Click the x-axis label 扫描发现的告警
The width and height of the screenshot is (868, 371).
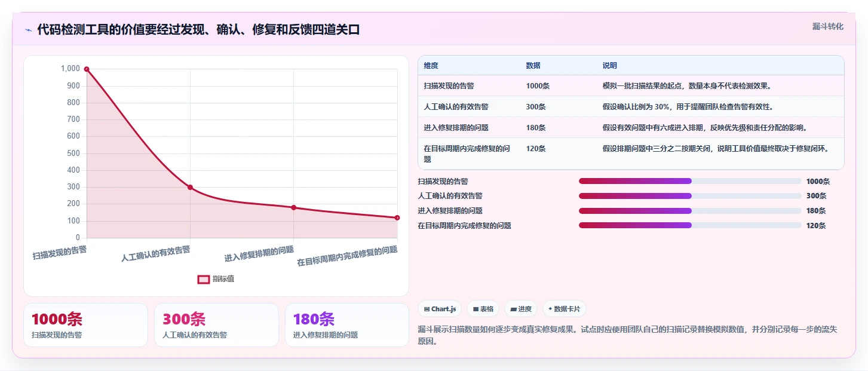coord(60,252)
